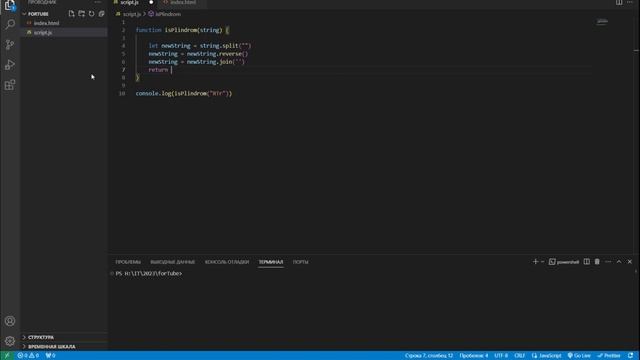Show errors and warnings count

pyautogui.click(x=28, y=356)
